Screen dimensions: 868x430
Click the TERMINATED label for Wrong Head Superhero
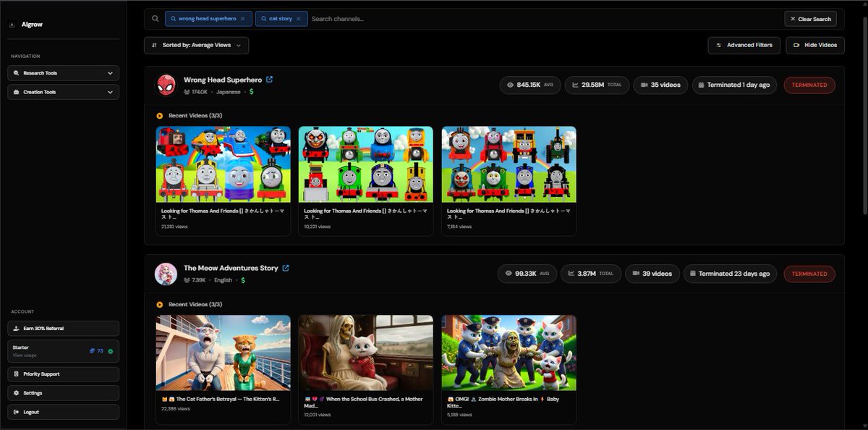(x=809, y=85)
